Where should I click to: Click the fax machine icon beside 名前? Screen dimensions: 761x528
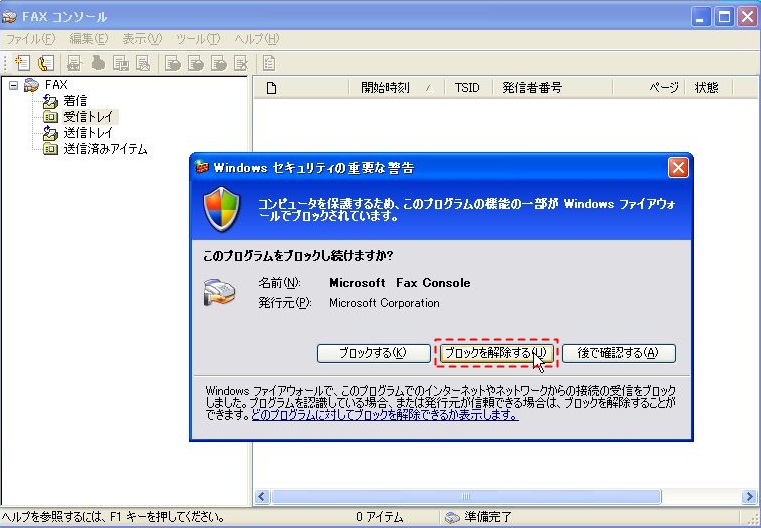point(219,293)
